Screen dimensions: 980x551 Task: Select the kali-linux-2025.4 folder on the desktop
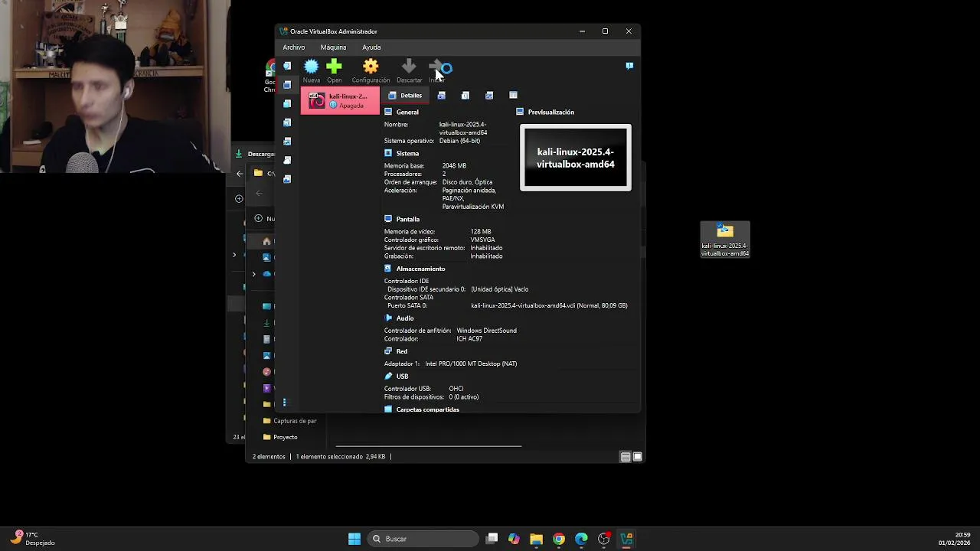725,240
